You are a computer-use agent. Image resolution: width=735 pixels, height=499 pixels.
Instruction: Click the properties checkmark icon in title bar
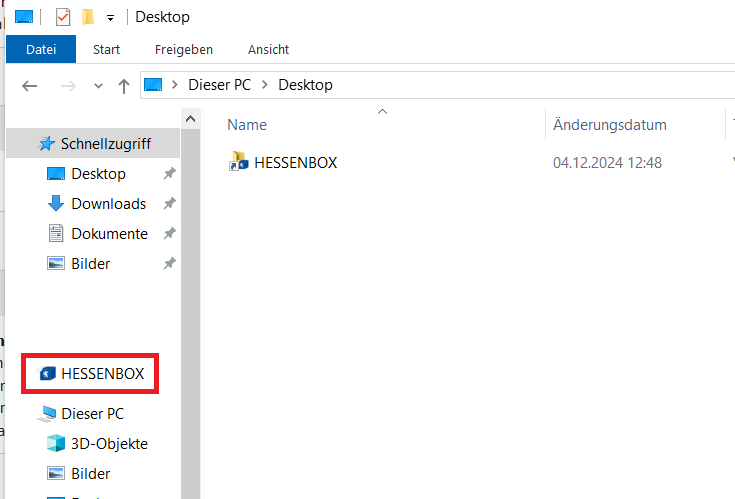63,17
